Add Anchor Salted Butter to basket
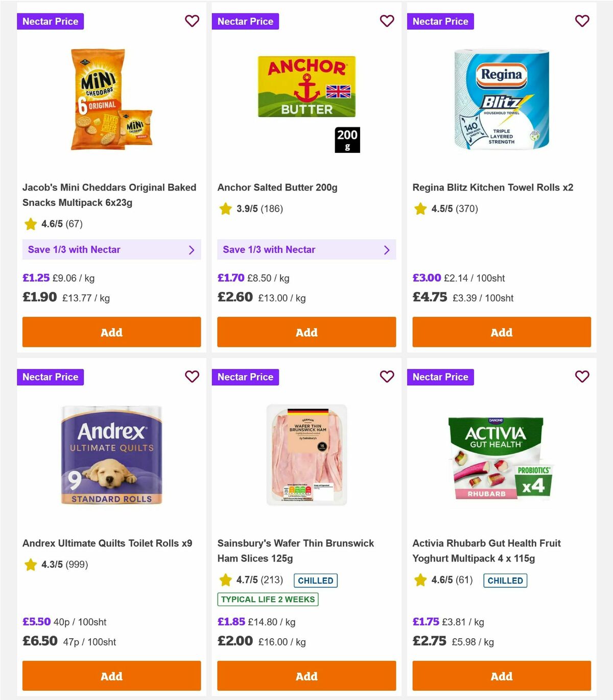This screenshot has width=613, height=700. [306, 332]
